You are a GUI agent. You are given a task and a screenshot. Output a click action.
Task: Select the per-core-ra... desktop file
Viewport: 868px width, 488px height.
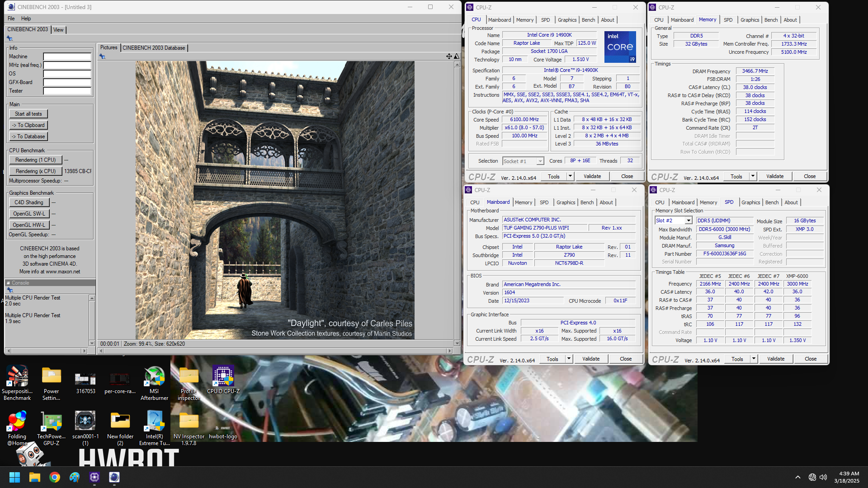pyautogui.click(x=120, y=382)
